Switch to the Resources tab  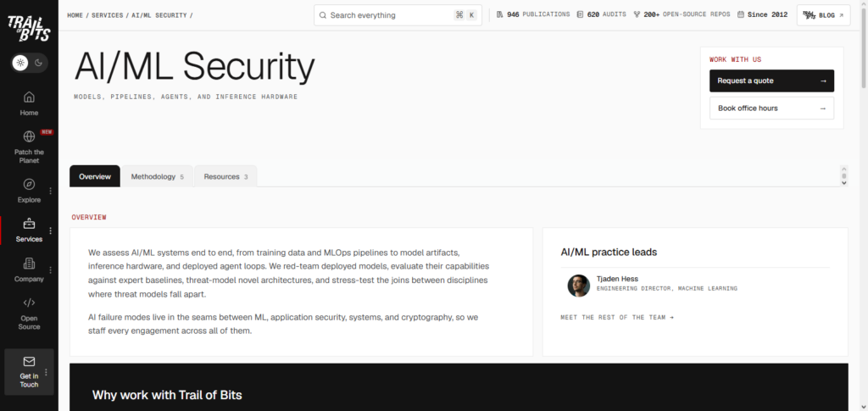click(x=225, y=176)
